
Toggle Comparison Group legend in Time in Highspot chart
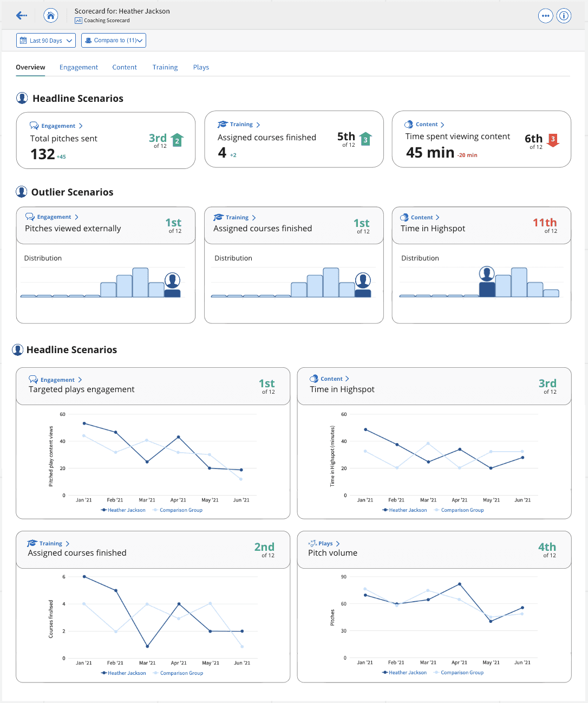(x=459, y=510)
